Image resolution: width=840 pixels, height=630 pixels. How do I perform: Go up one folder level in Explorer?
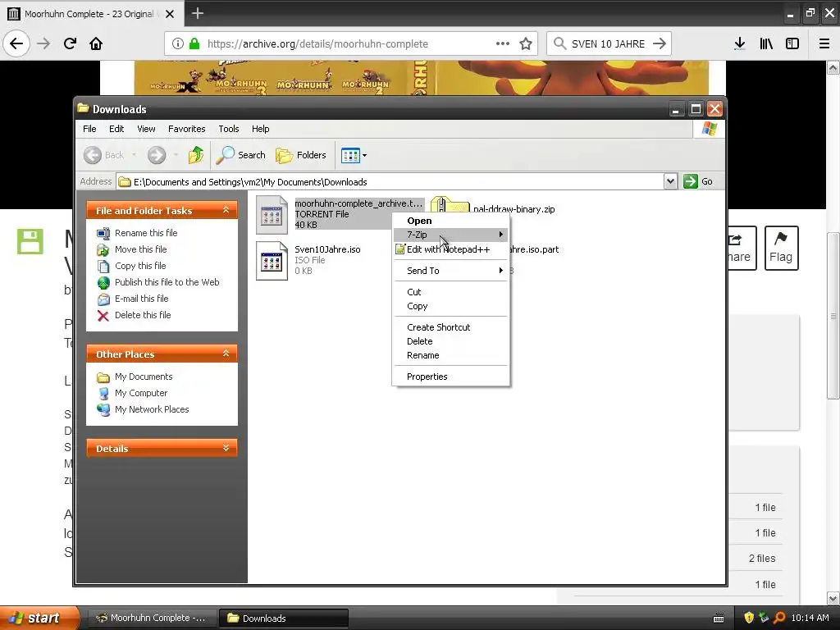pos(195,155)
